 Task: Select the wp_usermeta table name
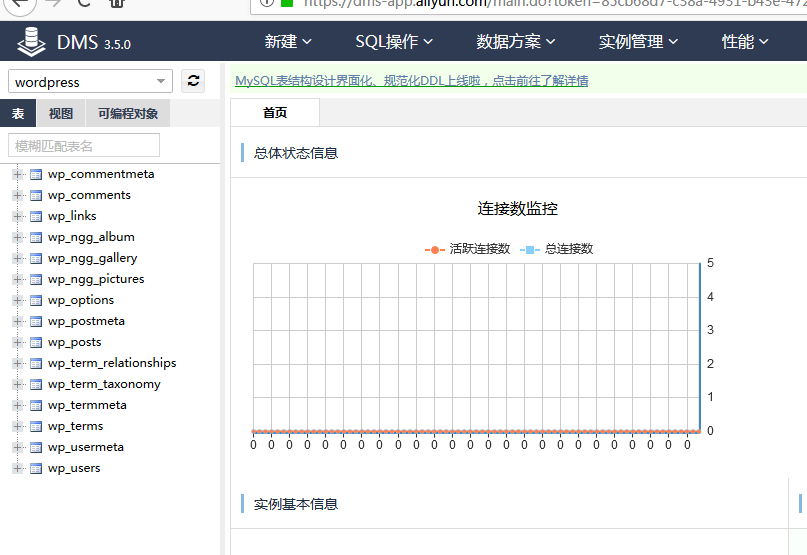(86, 447)
